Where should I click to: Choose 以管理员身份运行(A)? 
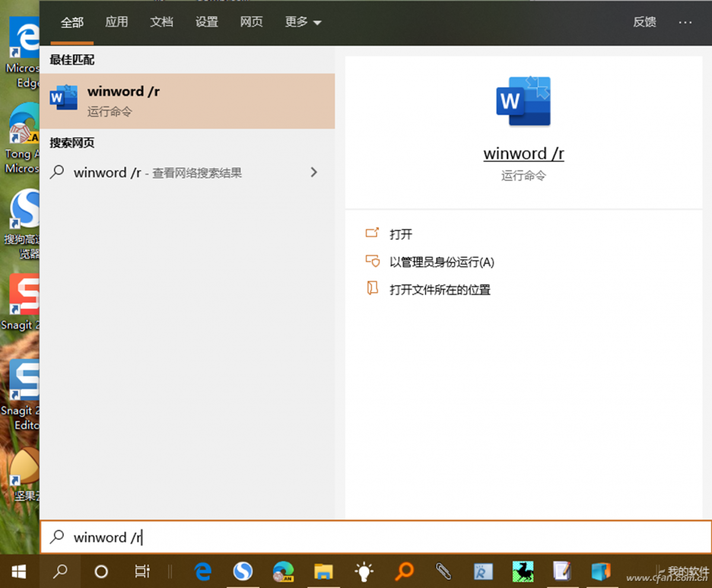tap(441, 262)
